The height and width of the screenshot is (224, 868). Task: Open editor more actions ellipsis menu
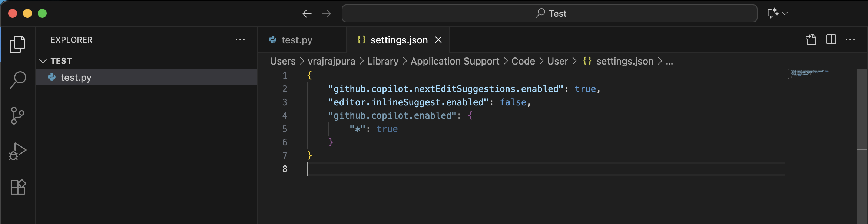(850, 40)
